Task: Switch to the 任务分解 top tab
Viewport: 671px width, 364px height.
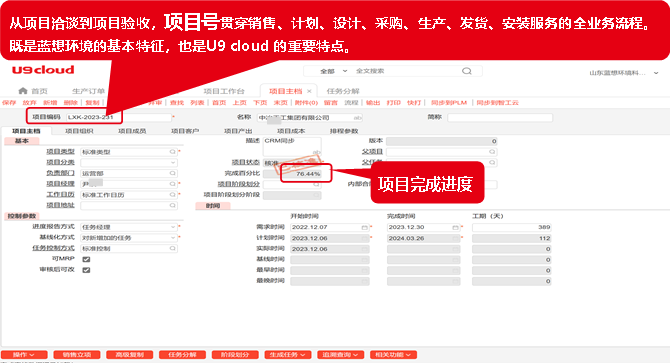Action: point(343,91)
